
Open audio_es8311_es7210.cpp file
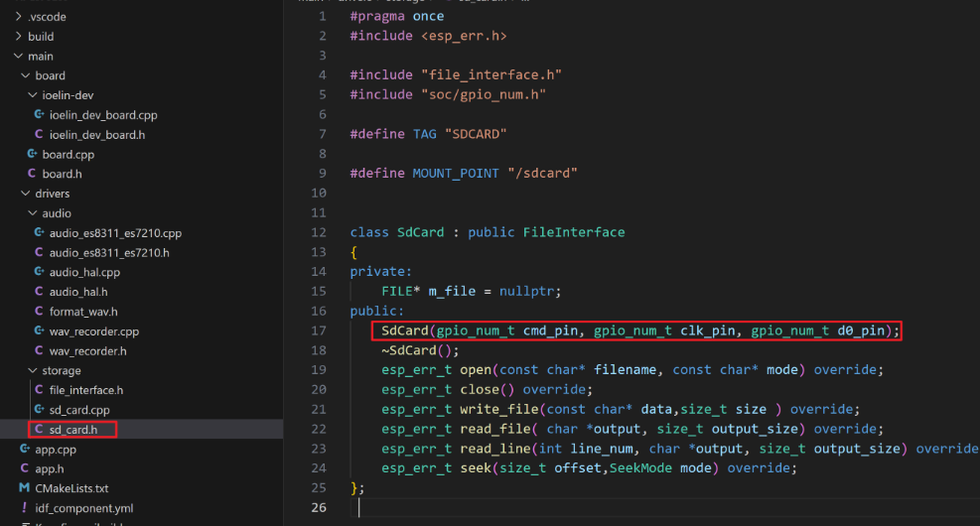click(115, 233)
